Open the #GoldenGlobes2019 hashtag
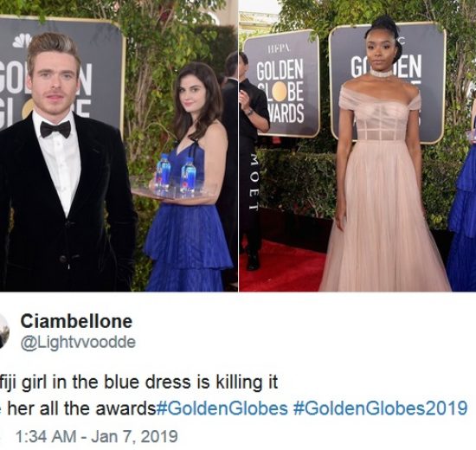The width and height of the screenshot is (476, 450). click(380, 408)
